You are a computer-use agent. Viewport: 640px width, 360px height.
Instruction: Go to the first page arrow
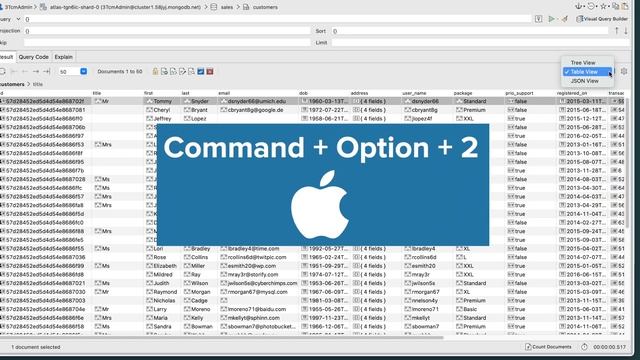tap(14, 71)
